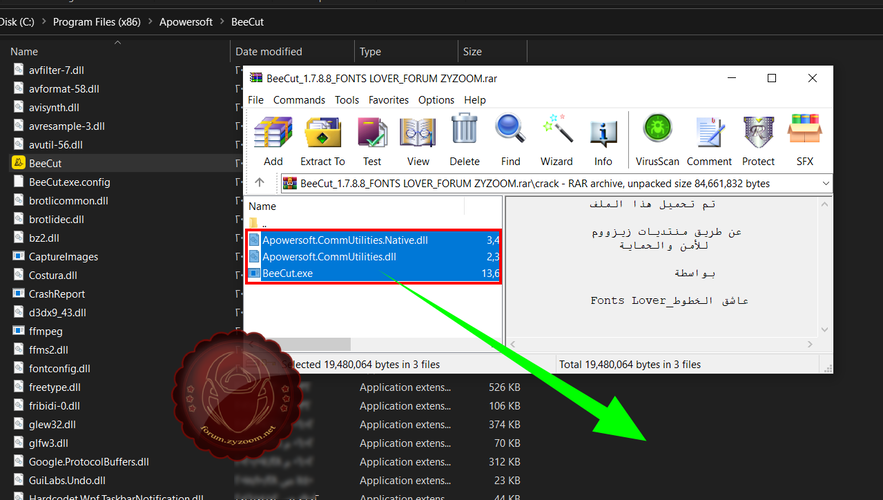The height and width of the screenshot is (500, 883).
Task: Click the BeeCut breadcrumb segment
Action: (247, 22)
